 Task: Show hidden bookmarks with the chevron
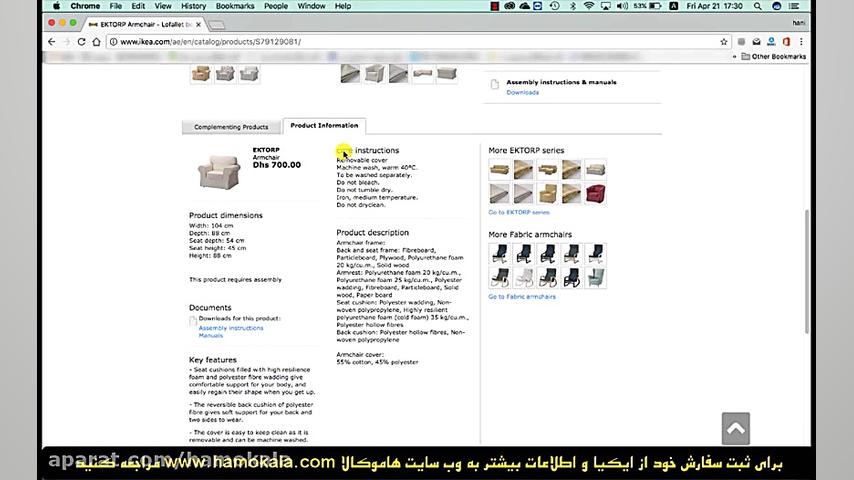tap(734, 57)
